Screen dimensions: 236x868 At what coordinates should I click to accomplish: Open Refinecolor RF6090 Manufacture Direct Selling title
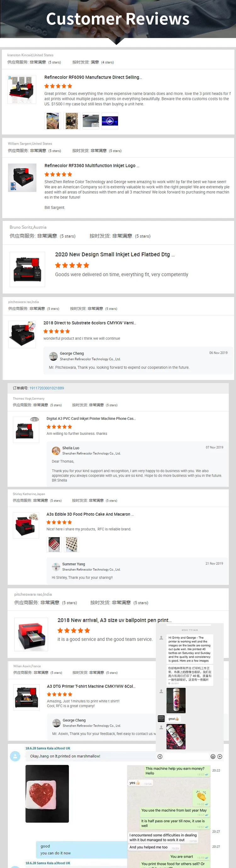93,77
